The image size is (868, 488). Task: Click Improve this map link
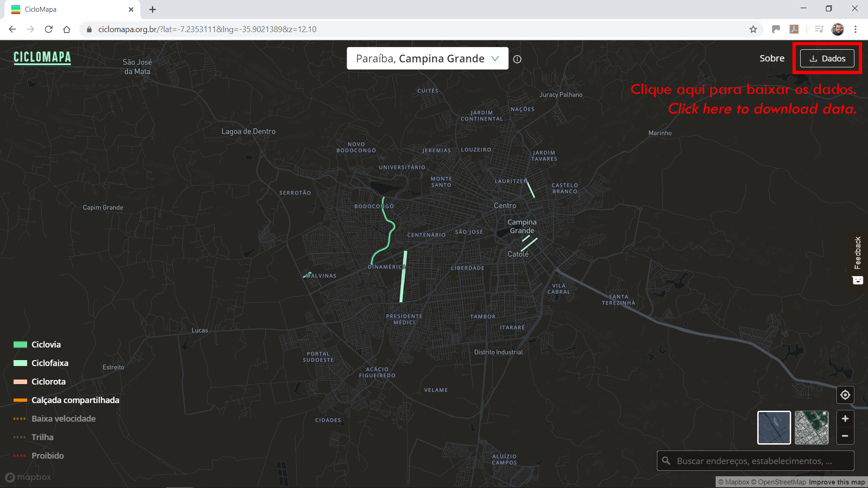pyautogui.click(x=836, y=482)
